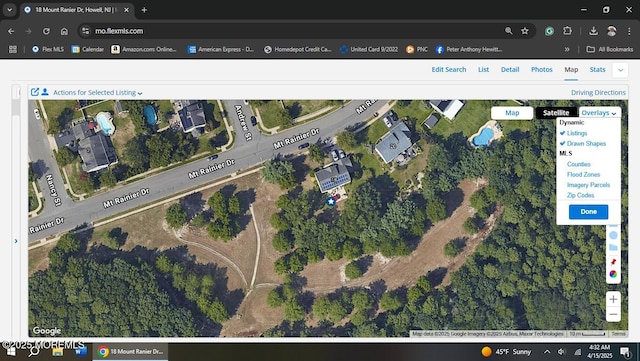
Task: Click the contact person icon by Actions
Action: [x=45, y=92]
